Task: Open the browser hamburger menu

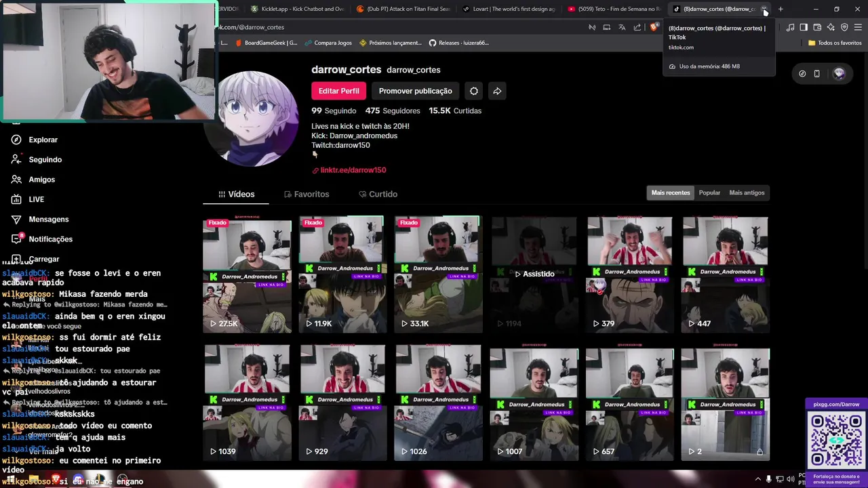Action: [858, 27]
